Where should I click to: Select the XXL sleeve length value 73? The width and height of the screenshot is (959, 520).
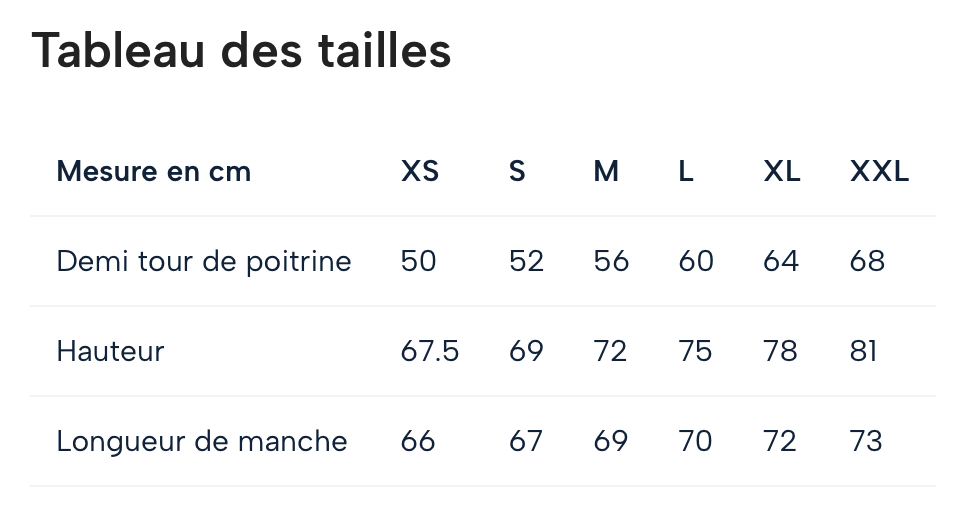pyautogui.click(x=866, y=442)
